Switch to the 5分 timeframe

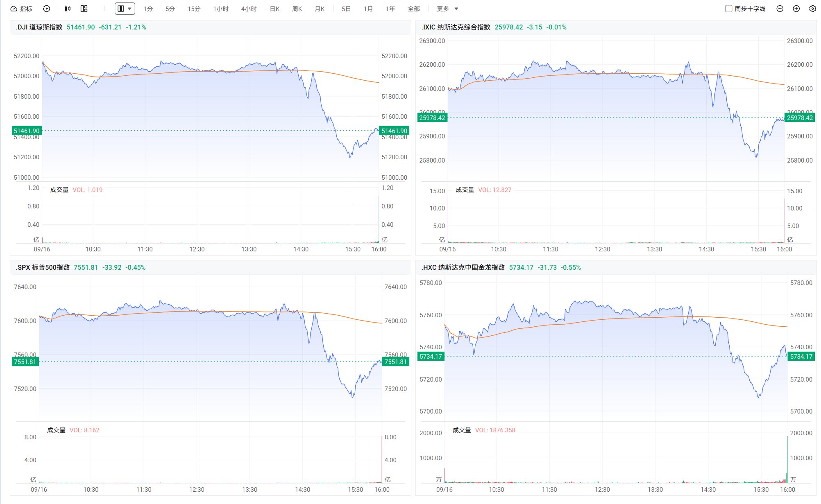click(x=170, y=9)
